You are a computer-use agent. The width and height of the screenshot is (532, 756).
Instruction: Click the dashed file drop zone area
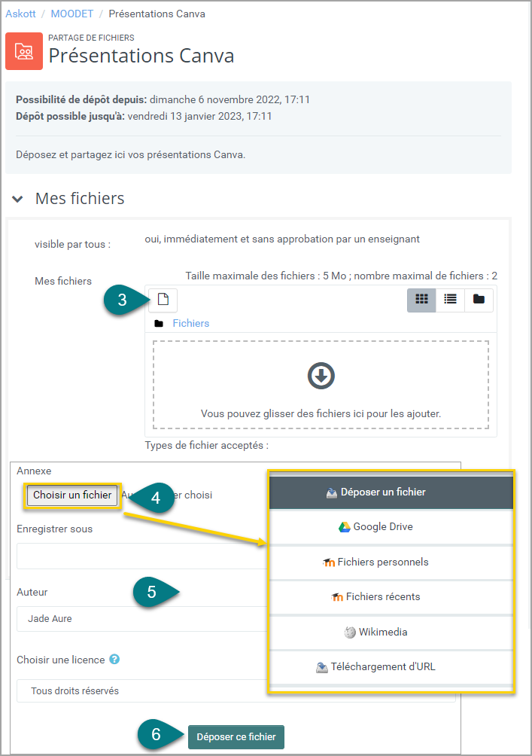[321, 385]
